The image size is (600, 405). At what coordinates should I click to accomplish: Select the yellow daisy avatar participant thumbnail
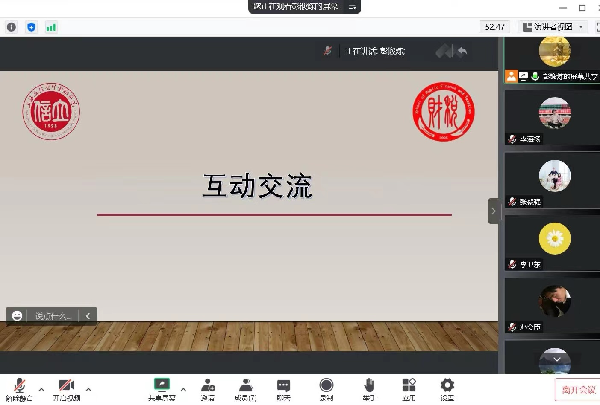(553, 238)
